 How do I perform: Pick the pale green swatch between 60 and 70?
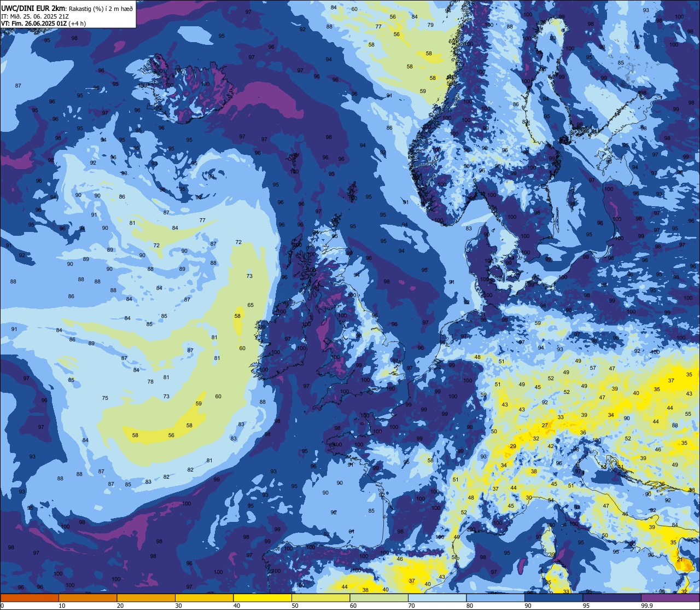[x=379, y=597]
